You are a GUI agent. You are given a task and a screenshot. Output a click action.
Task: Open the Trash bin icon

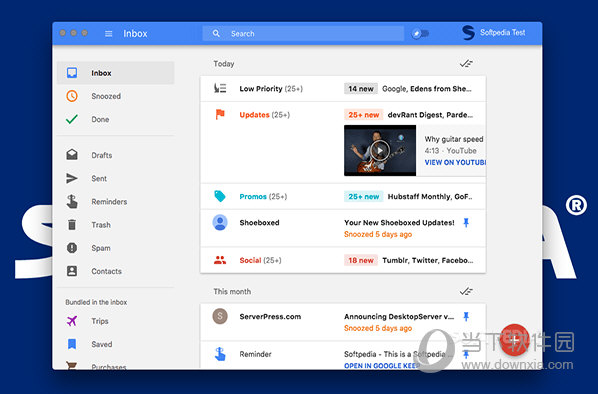coord(72,225)
